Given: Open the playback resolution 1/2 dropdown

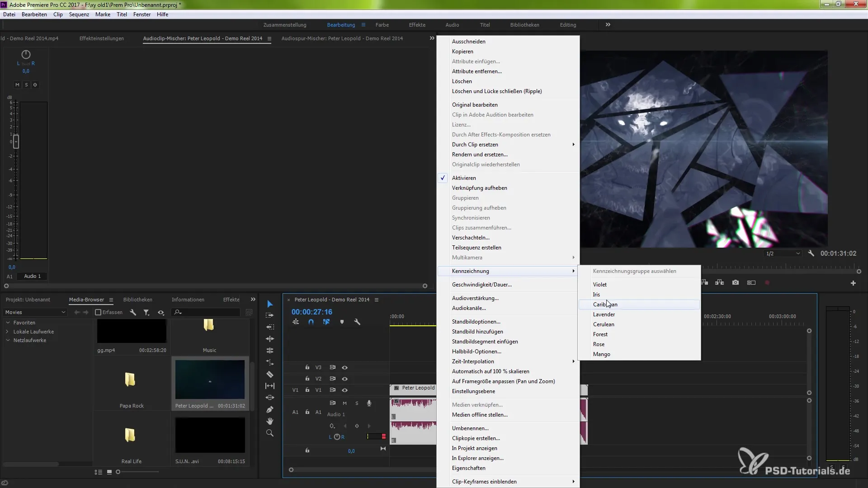Looking at the screenshot, I should (x=783, y=253).
